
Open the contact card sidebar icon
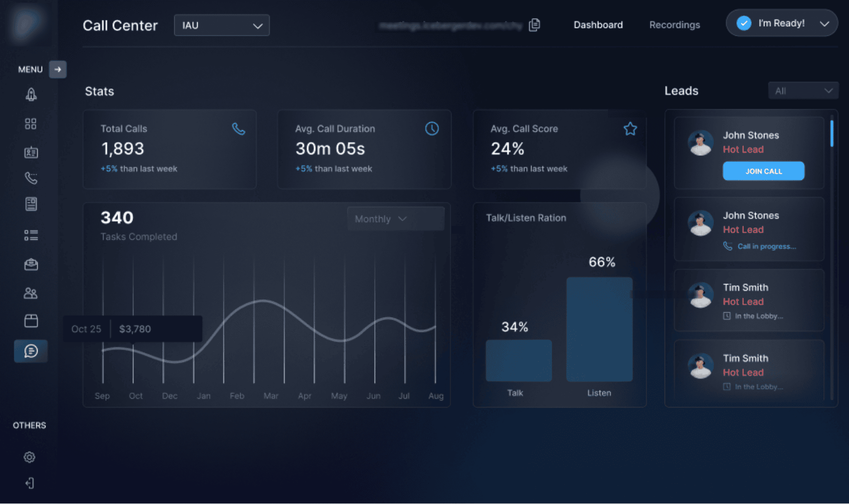(31, 153)
